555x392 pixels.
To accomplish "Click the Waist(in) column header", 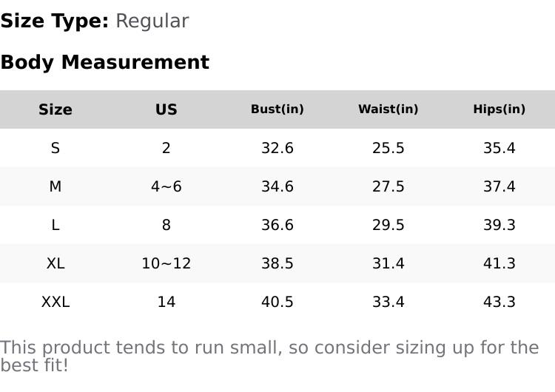I will coord(388,109).
